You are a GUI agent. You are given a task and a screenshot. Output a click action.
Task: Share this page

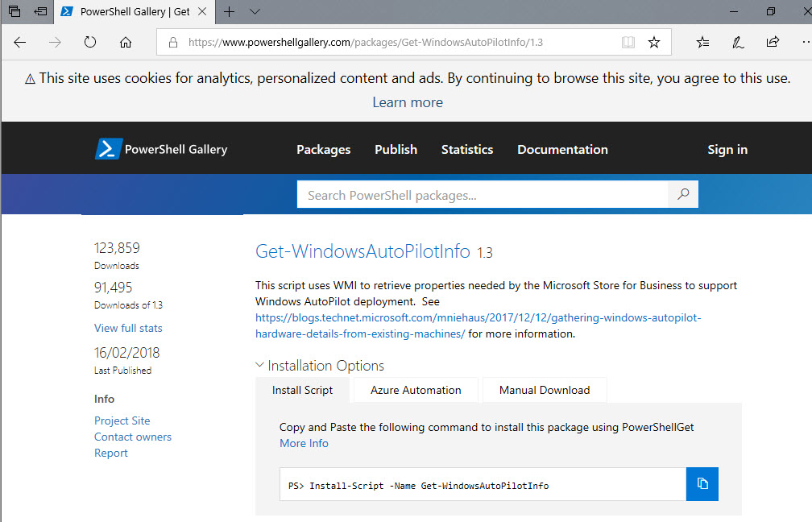click(772, 42)
